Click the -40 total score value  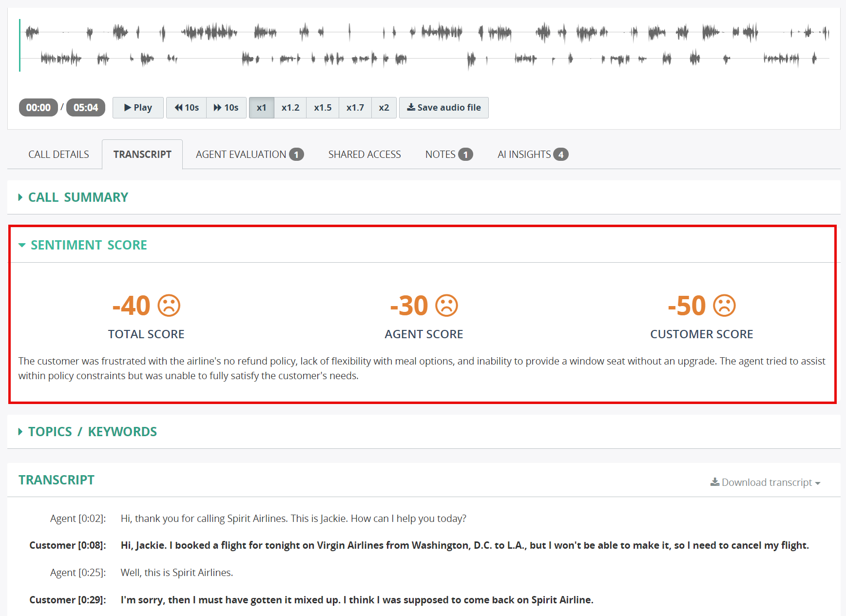click(x=131, y=306)
